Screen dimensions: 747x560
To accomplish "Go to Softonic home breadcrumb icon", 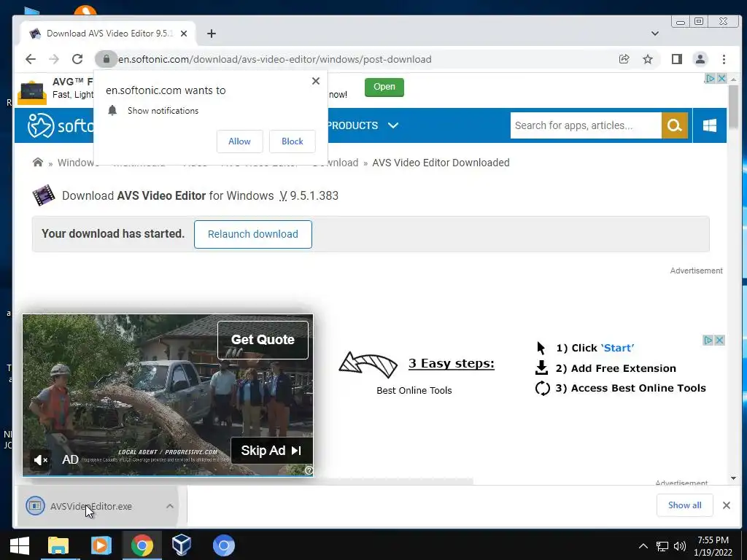I will [x=38, y=163].
